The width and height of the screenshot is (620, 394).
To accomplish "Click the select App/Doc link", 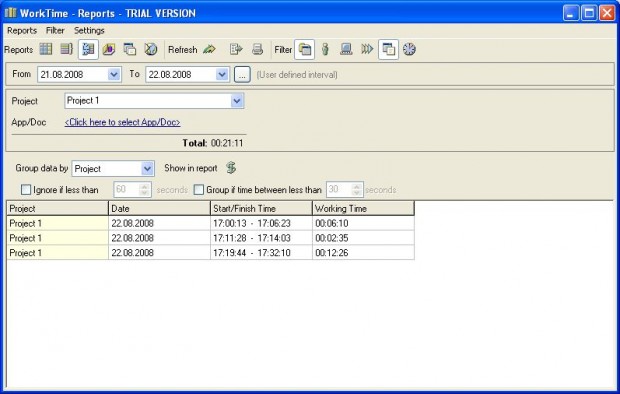I will pyautogui.click(x=123, y=122).
